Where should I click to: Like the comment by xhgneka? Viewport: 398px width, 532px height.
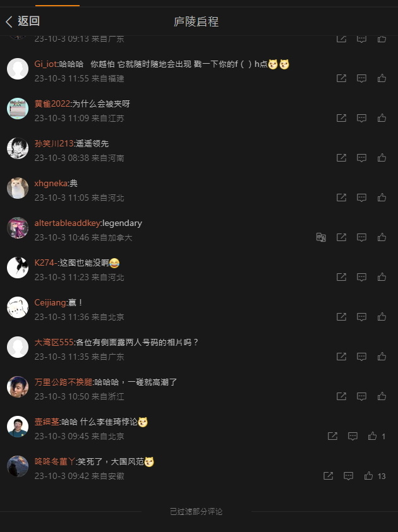(382, 198)
